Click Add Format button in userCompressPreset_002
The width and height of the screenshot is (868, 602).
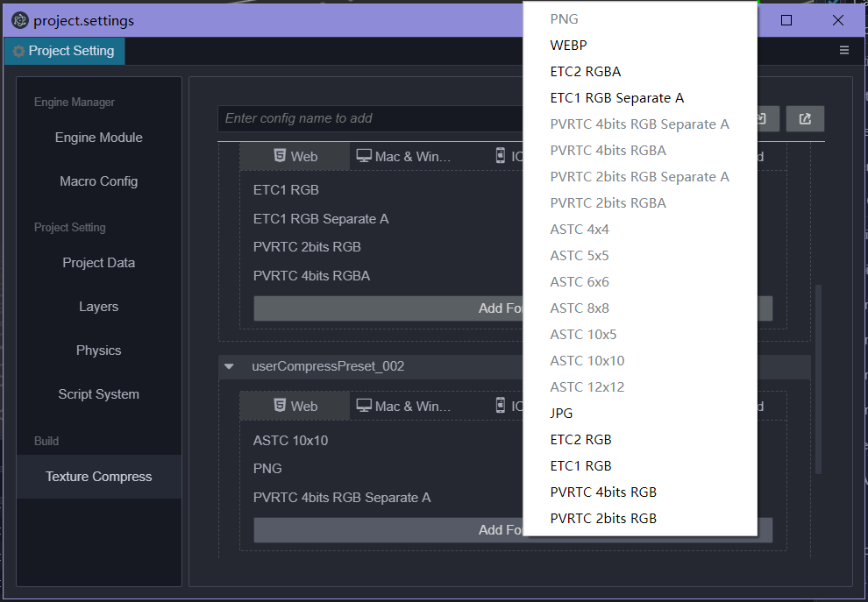[x=513, y=530]
